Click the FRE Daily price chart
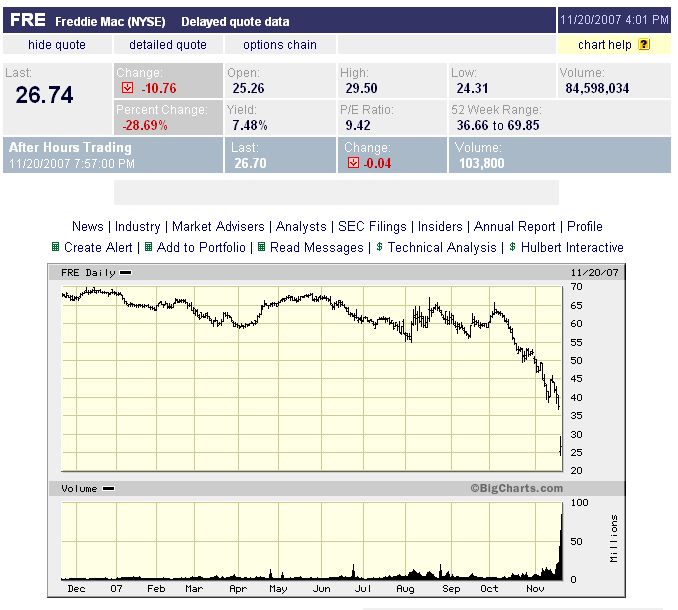Viewport: 678px width, 610px height. click(312, 378)
